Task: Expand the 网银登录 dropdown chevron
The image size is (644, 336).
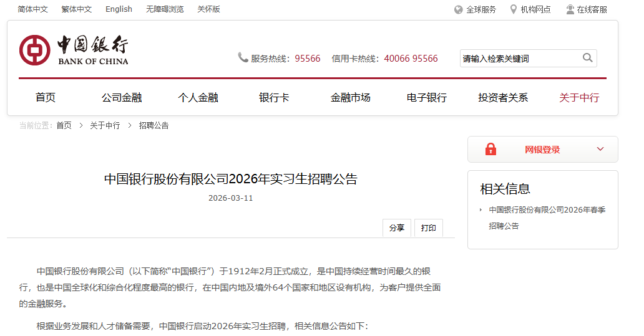Action: [600, 149]
